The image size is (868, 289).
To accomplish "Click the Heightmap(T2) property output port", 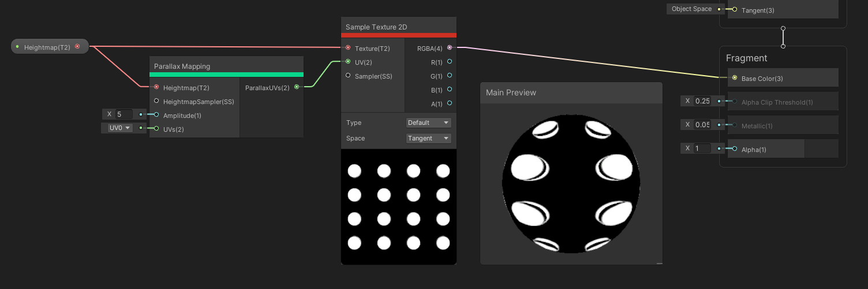I will click(x=77, y=47).
